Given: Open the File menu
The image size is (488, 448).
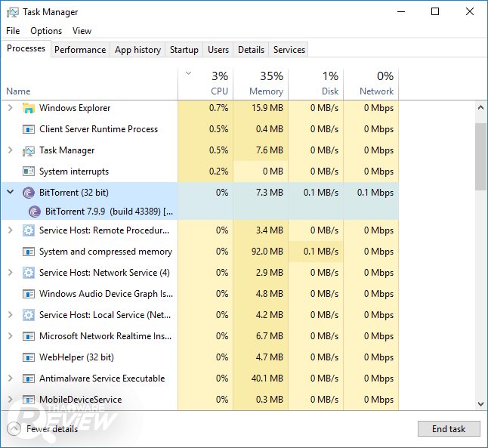Looking at the screenshot, I should click(x=13, y=31).
